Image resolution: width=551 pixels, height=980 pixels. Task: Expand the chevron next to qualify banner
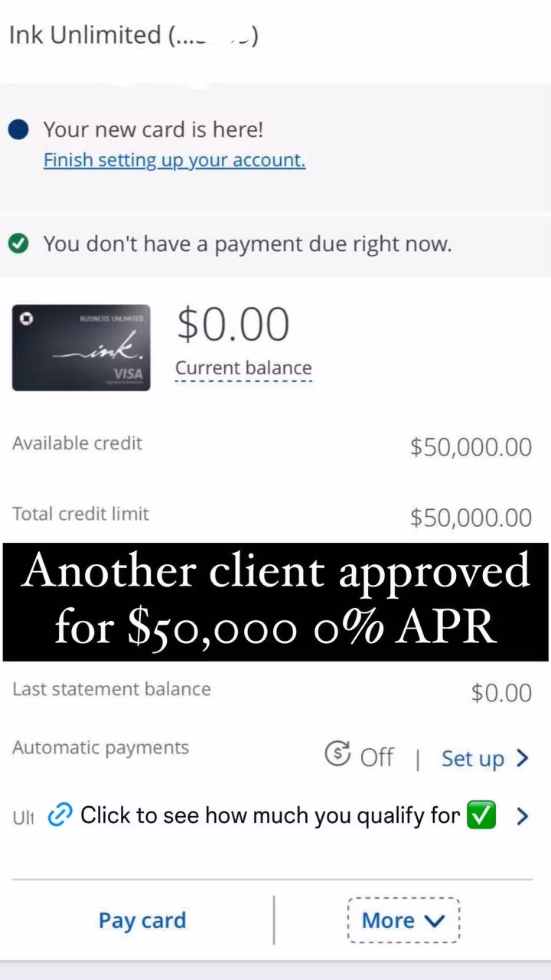pos(523,816)
